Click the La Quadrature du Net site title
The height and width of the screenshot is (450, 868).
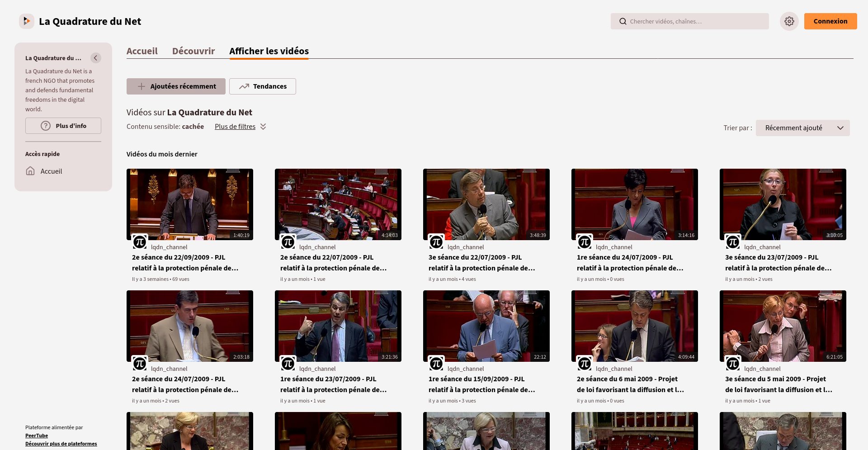tap(90, 21)
